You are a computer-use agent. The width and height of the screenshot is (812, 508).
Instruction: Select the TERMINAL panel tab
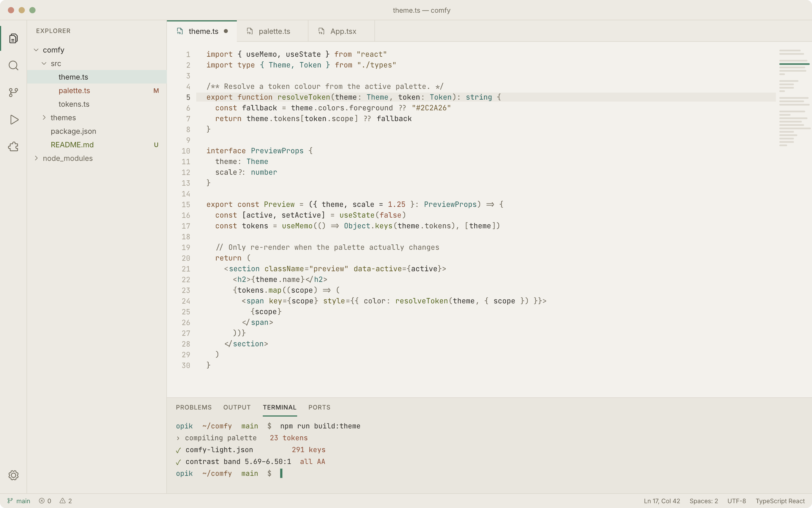[279, 407]
